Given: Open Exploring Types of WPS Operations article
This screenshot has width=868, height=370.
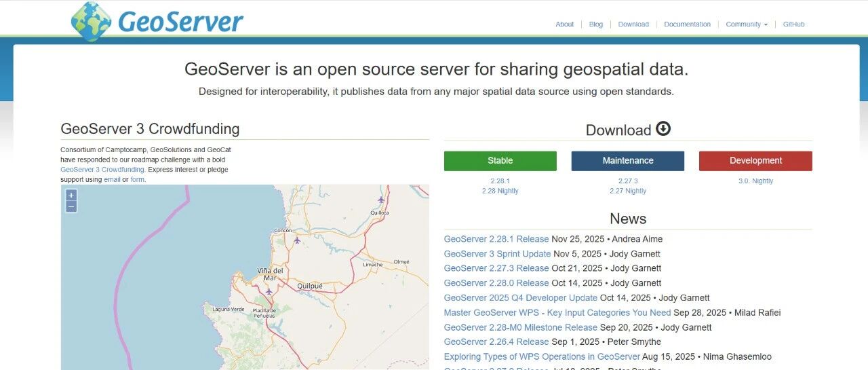Looking at the screenshot, I should tap(542, 357).
